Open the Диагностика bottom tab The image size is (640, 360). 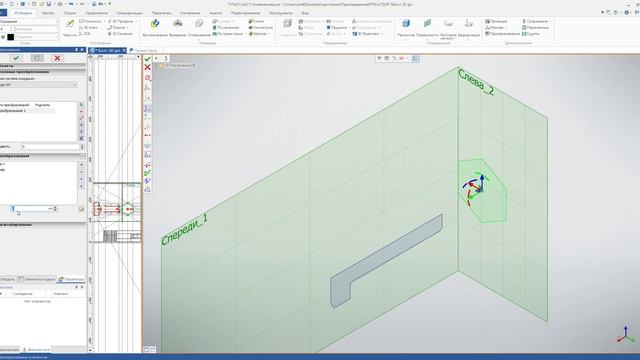(36, 349)
